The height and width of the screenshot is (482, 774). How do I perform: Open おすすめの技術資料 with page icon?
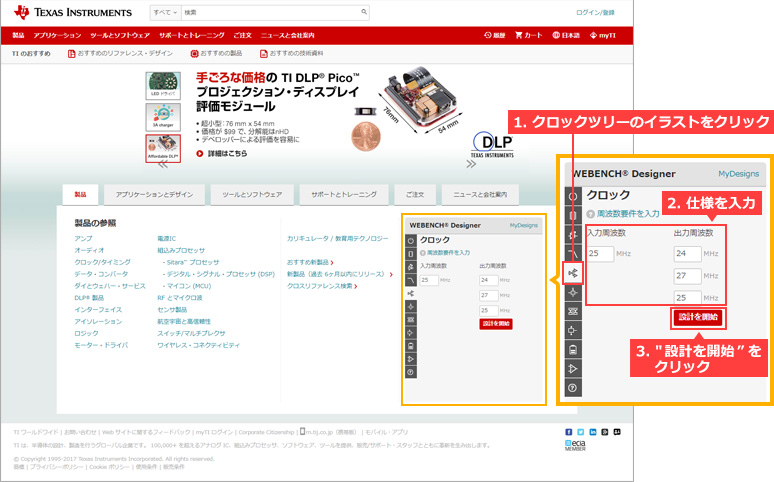pyautogui.click(x=292, y=53)
